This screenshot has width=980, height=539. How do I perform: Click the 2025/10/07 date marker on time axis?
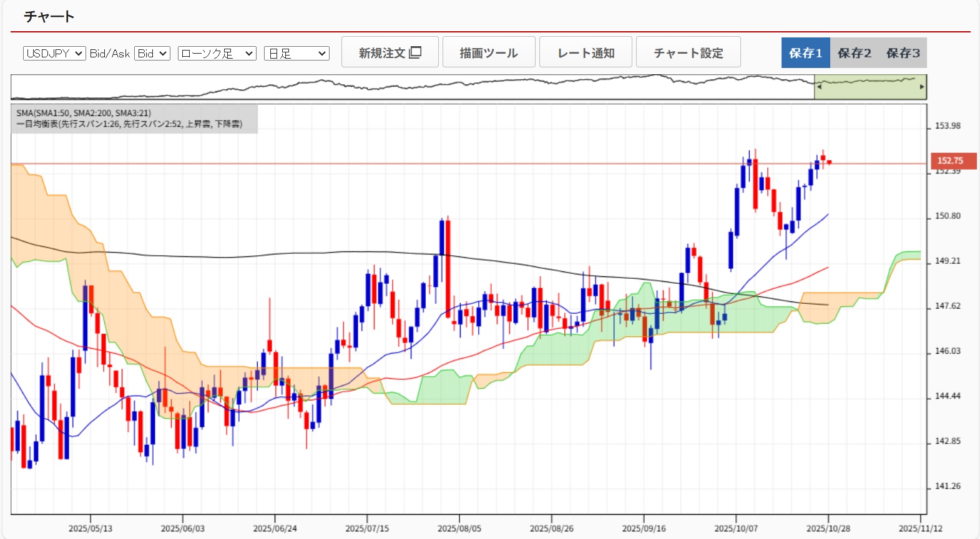(x=735, y=528)
